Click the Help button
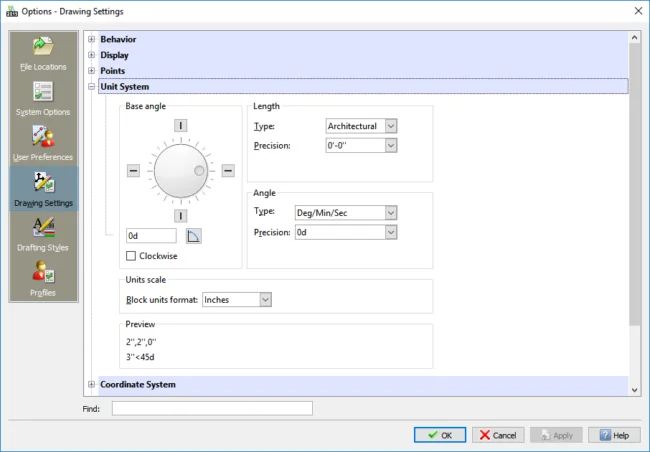Screen dimensions: 650x452 pyautogui.click(x=614, y=435)
